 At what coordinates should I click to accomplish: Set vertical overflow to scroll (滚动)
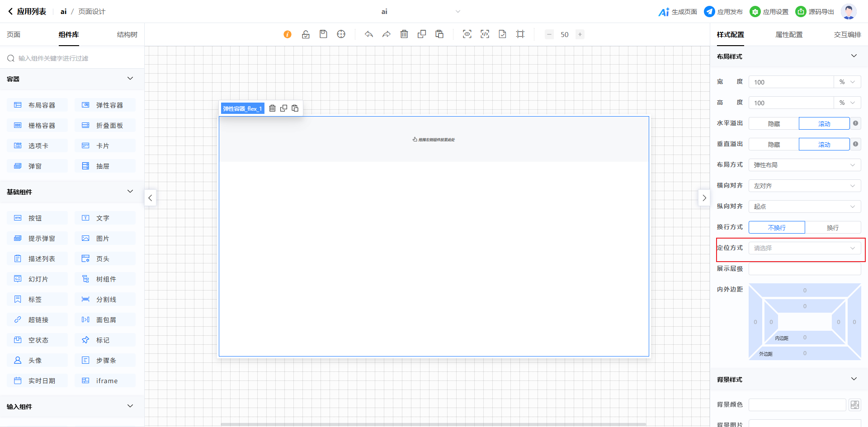click(824, 145)
